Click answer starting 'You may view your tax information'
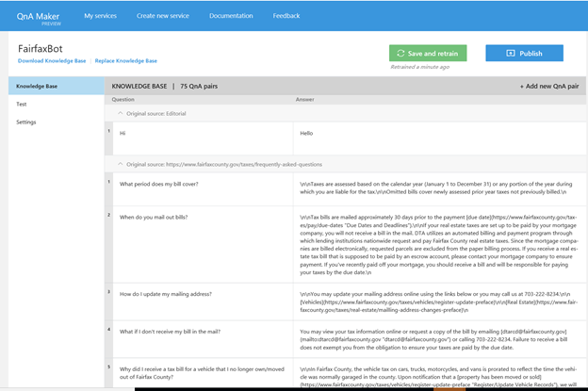The height and width of the screenshot is (391, 588). coord(439,339)
